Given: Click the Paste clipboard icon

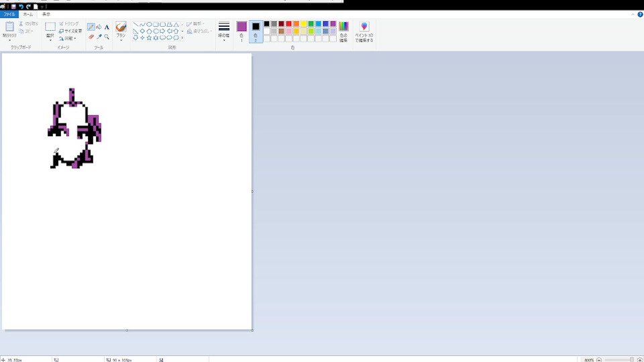Looking at the screenshot, I should coord(9,27).
